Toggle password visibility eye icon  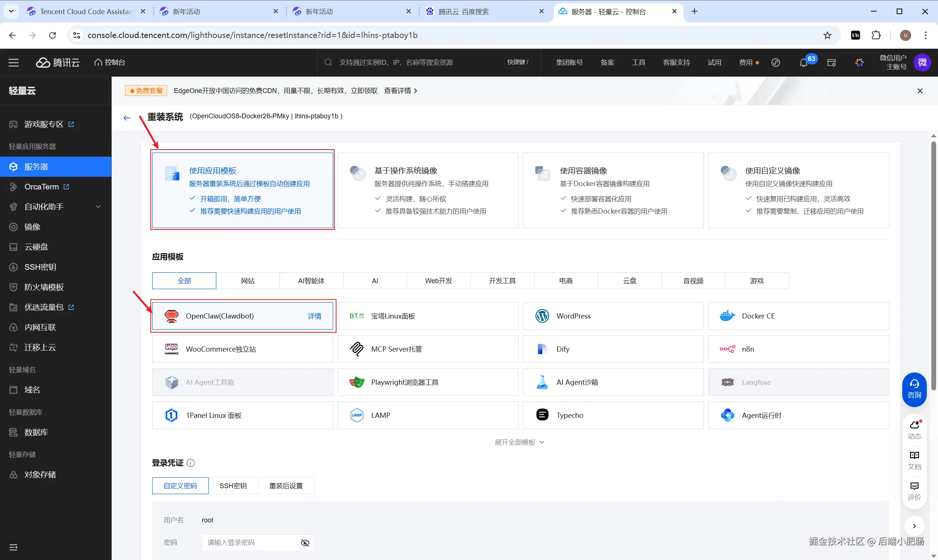point(305,543)
